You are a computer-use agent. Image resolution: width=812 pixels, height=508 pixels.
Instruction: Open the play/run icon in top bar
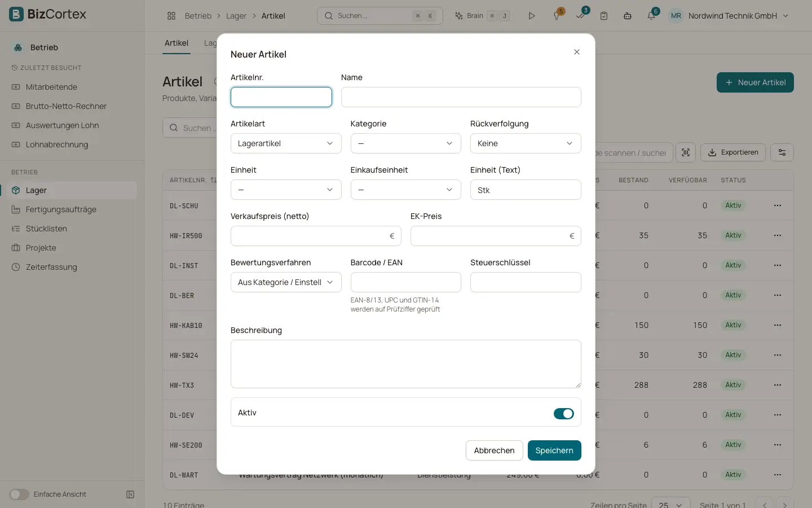[532, 16]
